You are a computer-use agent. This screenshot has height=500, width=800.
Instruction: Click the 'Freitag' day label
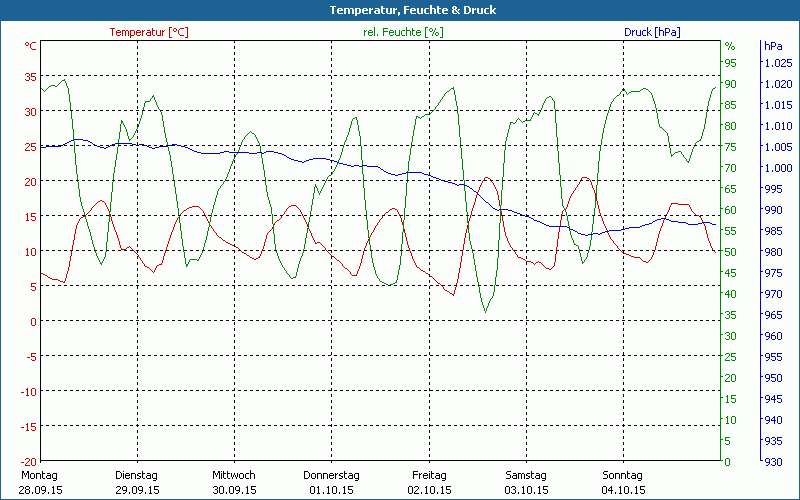pos(429,475)
